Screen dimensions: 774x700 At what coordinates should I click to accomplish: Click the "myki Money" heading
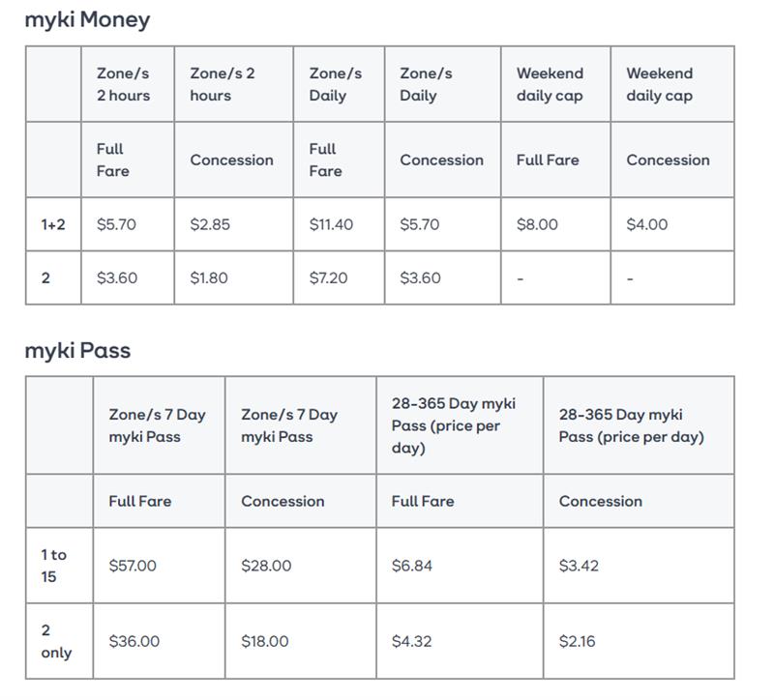87,19
